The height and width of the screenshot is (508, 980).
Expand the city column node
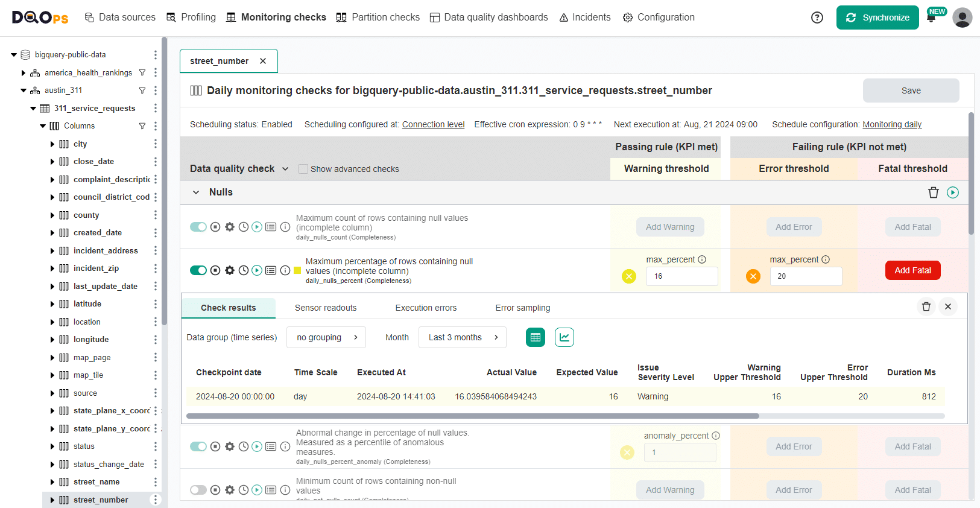52,144
